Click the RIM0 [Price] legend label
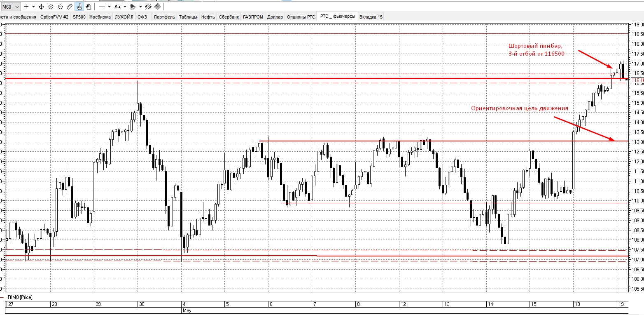The width and height of the screenshot is (644, 315). [x=20, y=297]
